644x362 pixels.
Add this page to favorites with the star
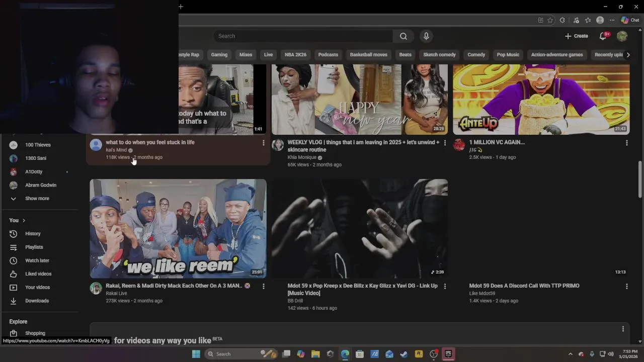point(550,20)
